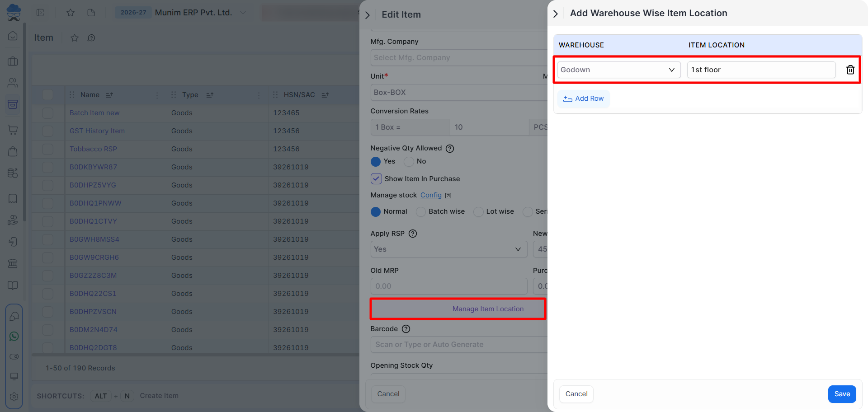Viewport: 868px width, 412px height.
Task: Open the Unit Box-BOX dropdown
Action: point(459,92)
